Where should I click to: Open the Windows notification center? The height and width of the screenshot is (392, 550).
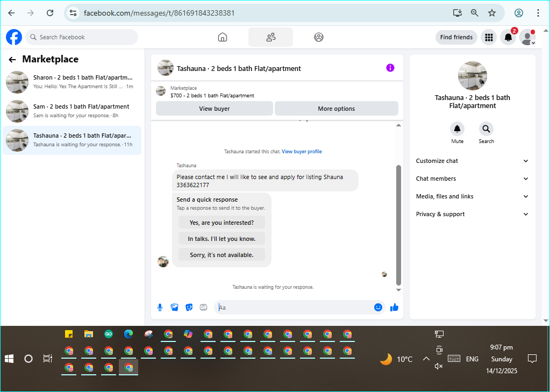[532, 359]
